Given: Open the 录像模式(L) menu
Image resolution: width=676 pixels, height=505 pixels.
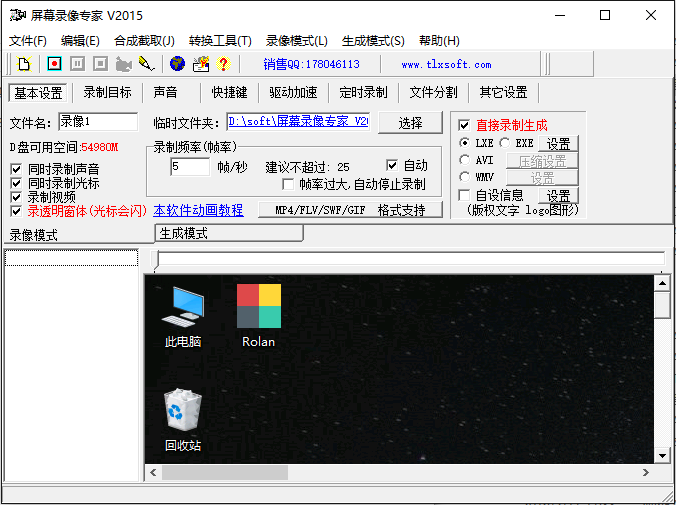Looking at the screenshot, I should tap(297, 41).
